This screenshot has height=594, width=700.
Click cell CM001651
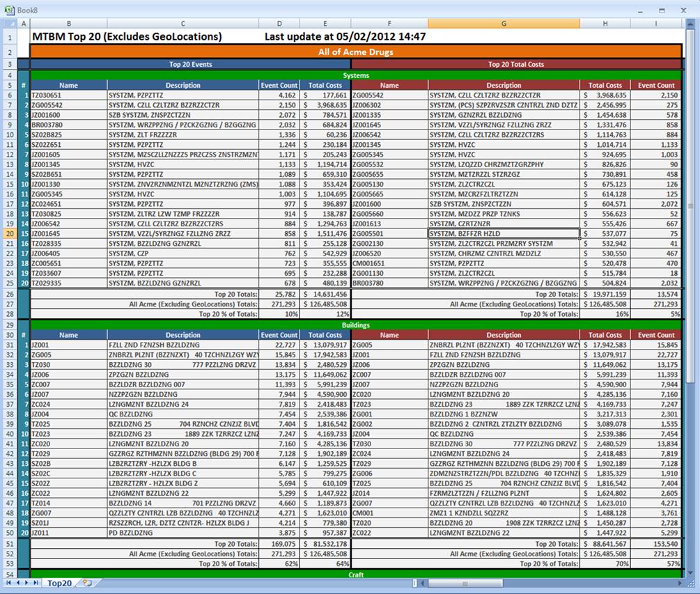(x=389, y=263)
